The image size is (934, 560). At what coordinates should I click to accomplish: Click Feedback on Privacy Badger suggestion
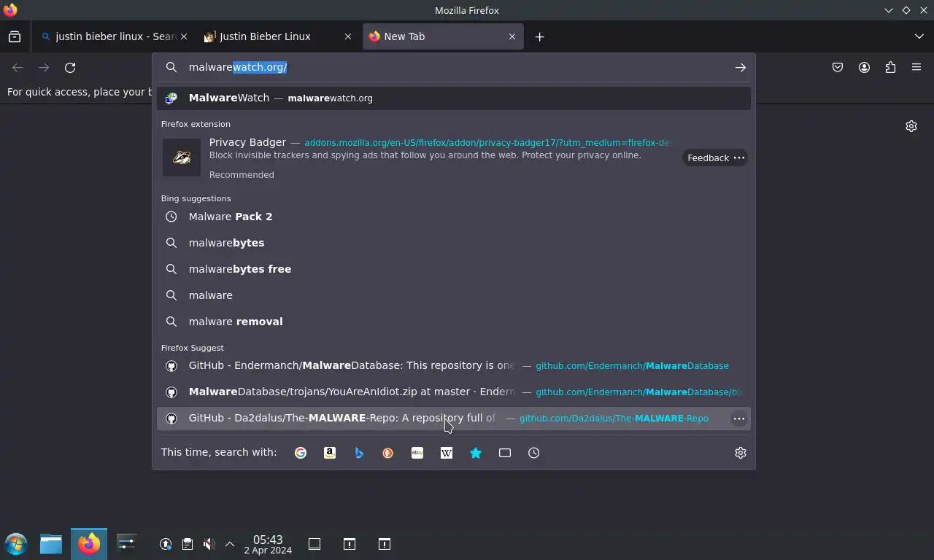click(708, 157)
